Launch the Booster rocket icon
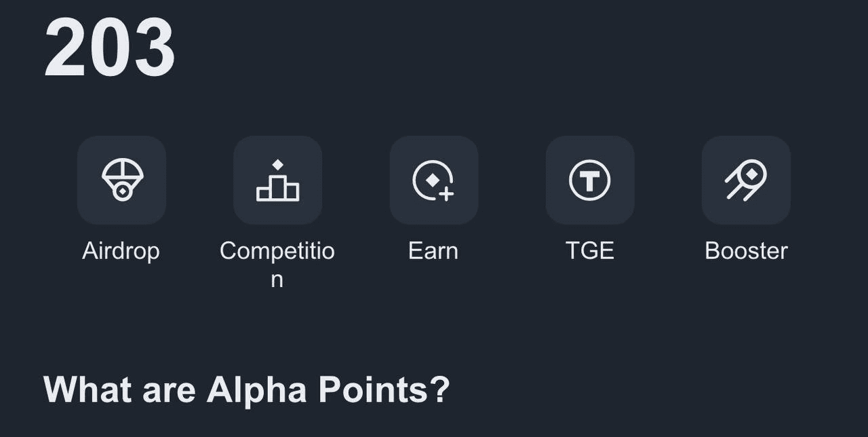Viewport: 868px width, 437px height. click(x=746, y=180)
